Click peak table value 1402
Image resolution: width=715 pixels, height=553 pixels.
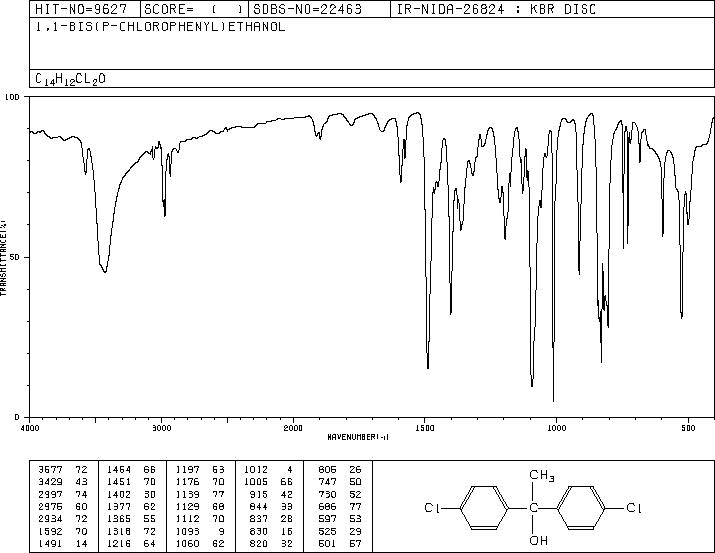tap(119, 495)
